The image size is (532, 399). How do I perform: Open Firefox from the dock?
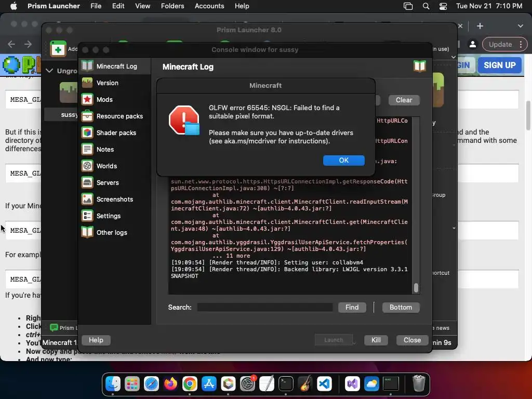point(170,384)
